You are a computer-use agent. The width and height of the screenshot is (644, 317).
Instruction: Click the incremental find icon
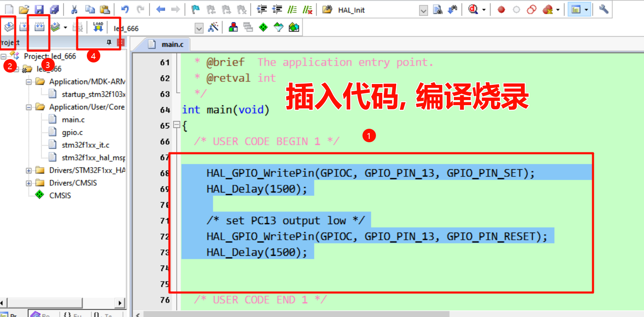453,10
